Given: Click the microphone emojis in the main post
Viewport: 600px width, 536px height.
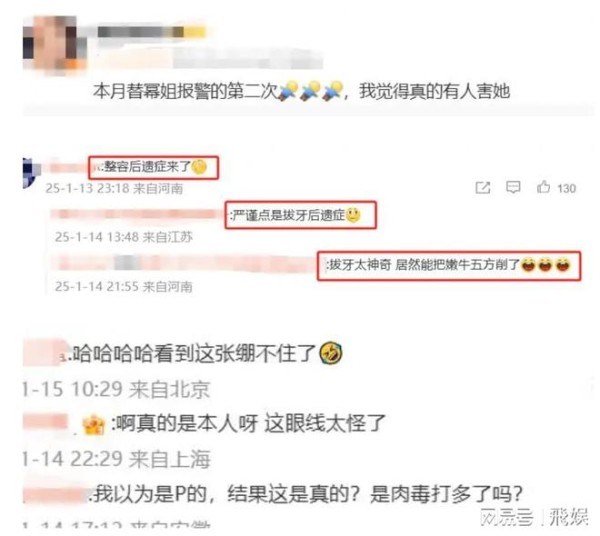Looking at the screenshot, I should click(310, 91).
